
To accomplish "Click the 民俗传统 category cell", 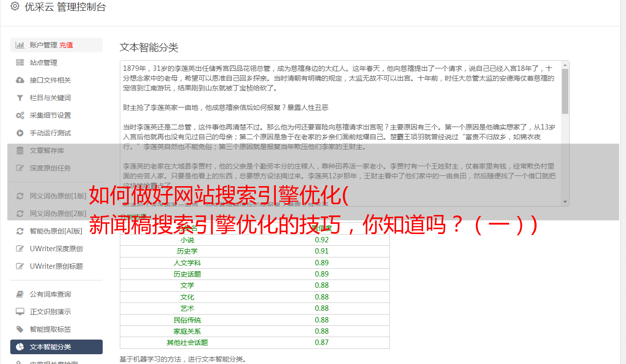I will coord(187,320).
